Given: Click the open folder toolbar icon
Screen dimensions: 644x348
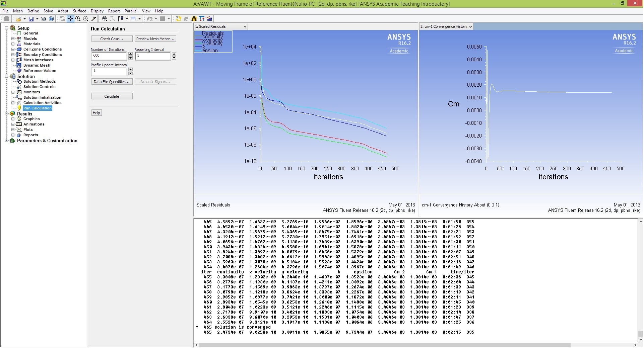Looking at the screenshot, I should pyautogui.click(x=18, y=19).
